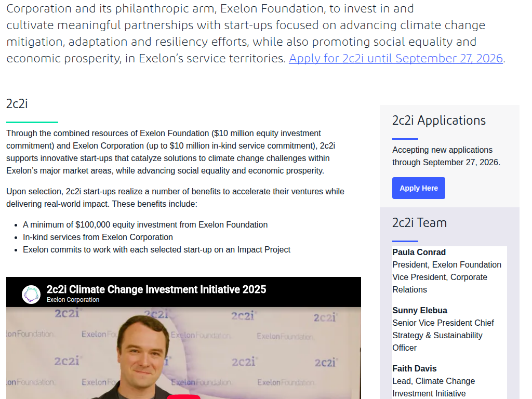This screenshot has height=399, width=532.
Task: Open the video title "2c2i Climate Change Investment Initiative 2025"
Action: pos(156,289)
